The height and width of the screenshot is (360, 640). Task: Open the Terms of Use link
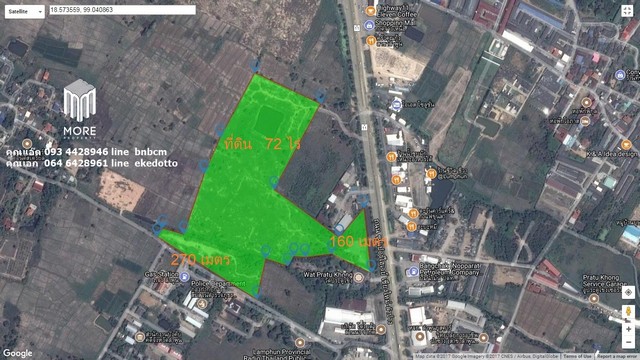coord(578,357)
